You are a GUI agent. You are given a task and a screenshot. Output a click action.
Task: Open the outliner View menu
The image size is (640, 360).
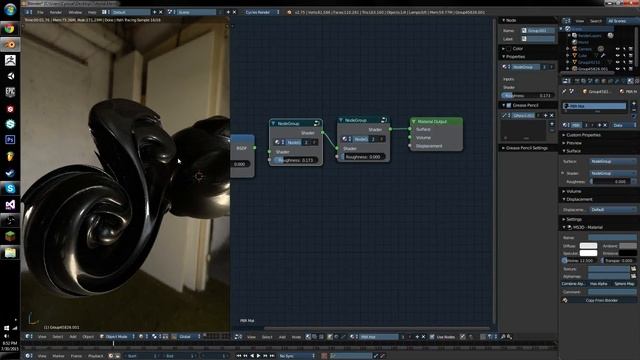tap(580, 21)
